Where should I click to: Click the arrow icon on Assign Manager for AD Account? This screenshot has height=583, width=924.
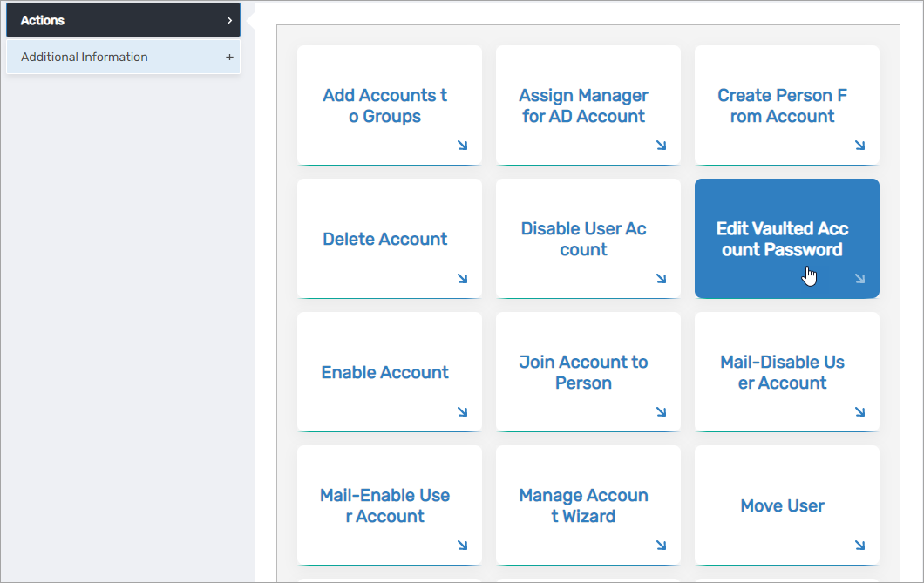point(662,146)
